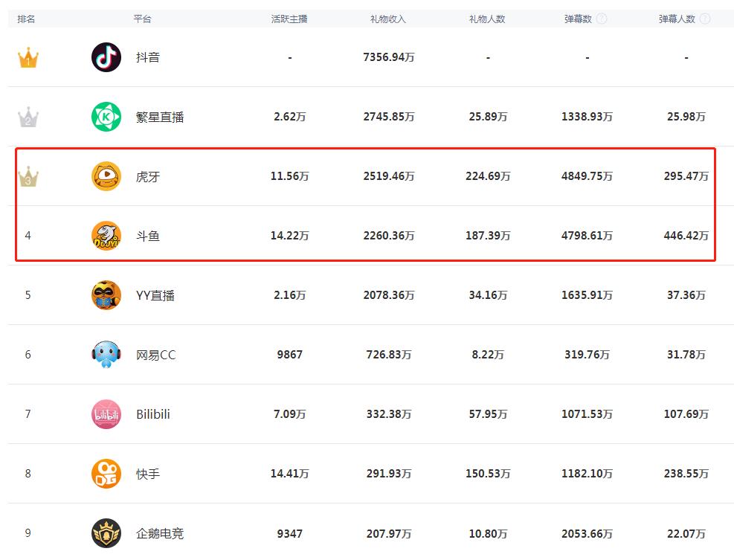
Task: Click the 快手 orange camera logo
Action: coord(106,474)
